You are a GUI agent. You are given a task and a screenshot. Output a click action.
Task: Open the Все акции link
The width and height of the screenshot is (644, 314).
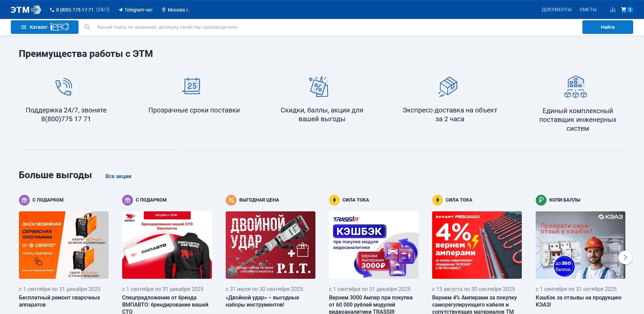click(x=118, y=176)
